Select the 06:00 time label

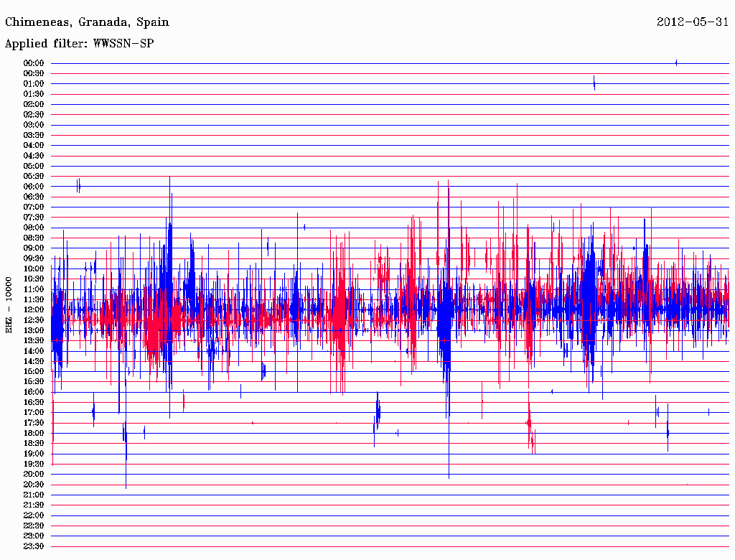33,187
